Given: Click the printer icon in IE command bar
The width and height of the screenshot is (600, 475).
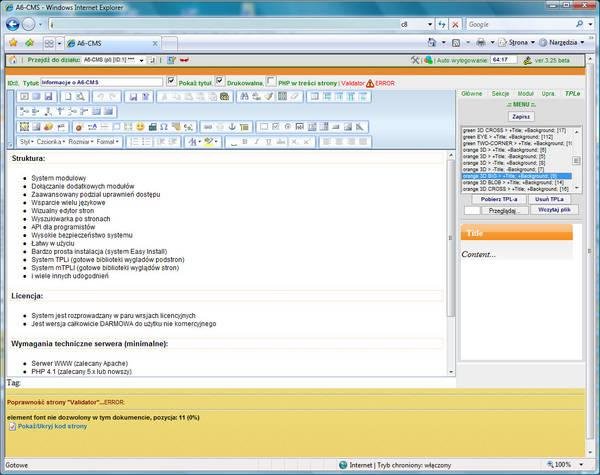Looking at the screenshot, I should tap(481, 43).
